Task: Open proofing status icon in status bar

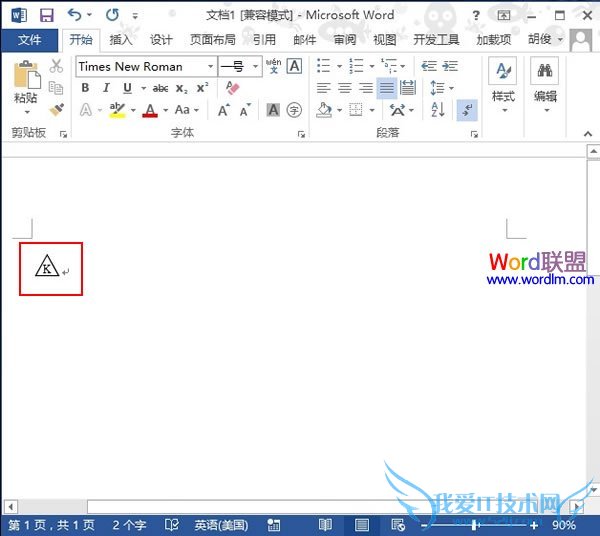Action: 171,525
